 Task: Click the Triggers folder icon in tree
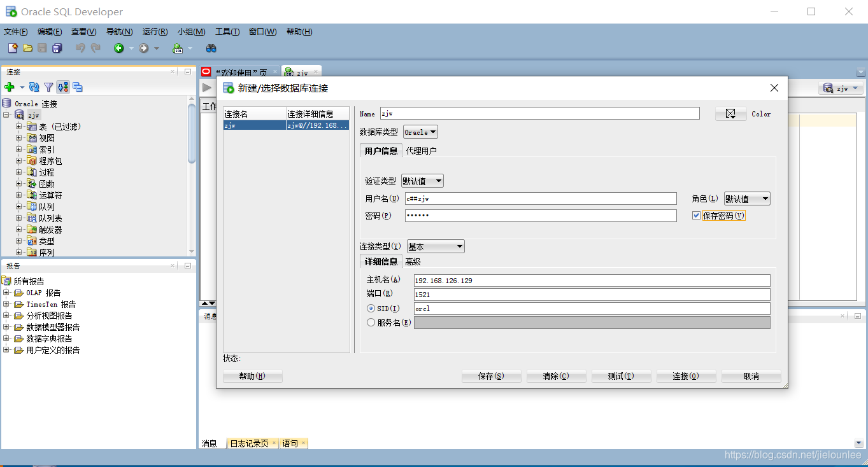(32, 230)
